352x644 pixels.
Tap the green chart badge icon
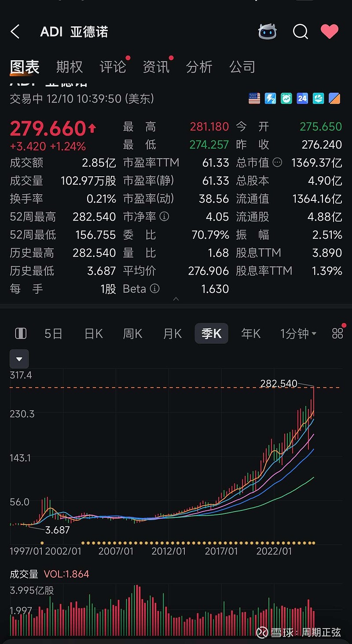pyautogui.click(x=286, y=98)
